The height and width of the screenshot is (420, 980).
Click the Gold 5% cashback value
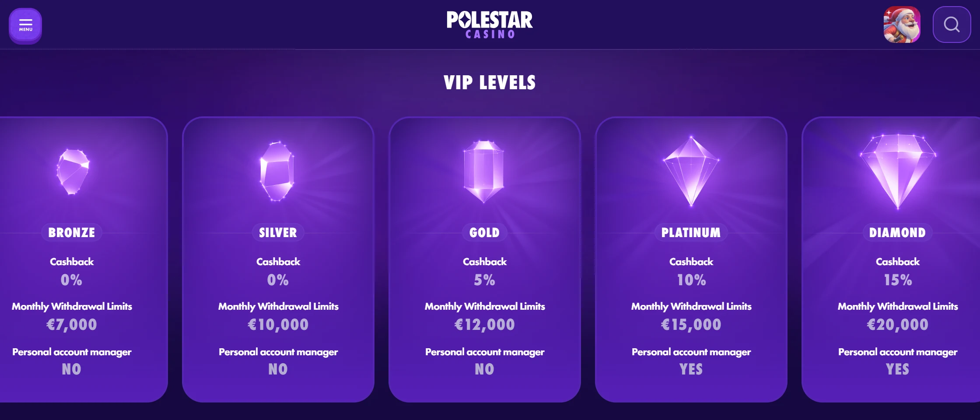(485, 280)
